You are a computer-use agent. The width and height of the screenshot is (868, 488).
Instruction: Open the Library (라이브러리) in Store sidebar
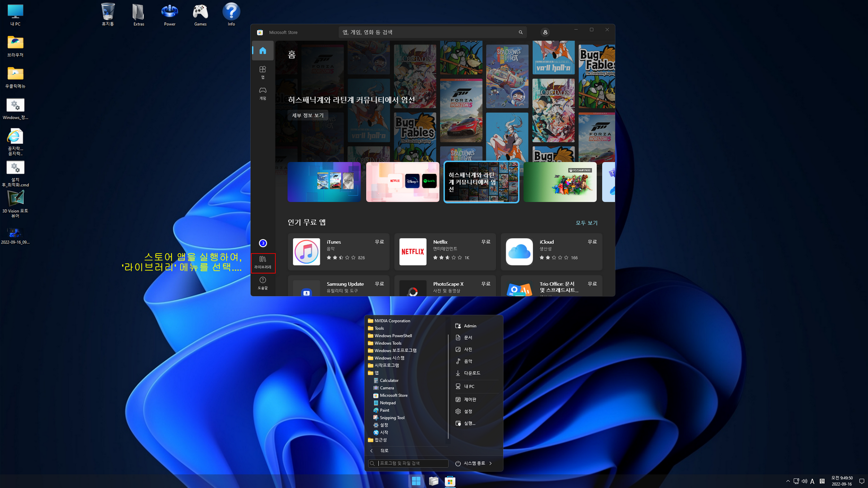(263, 263)
